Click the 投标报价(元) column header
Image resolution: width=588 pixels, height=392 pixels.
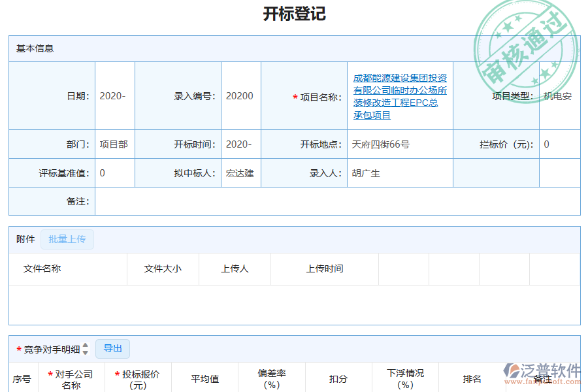coord(138,377)
